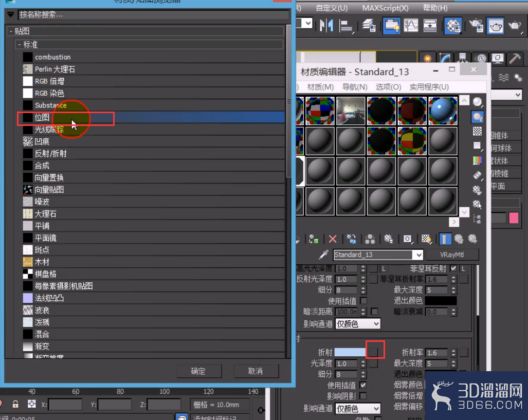Toggle the Show End Result icon
The image size is (528, 420).
pyautogui.click(x=445, y=239)
